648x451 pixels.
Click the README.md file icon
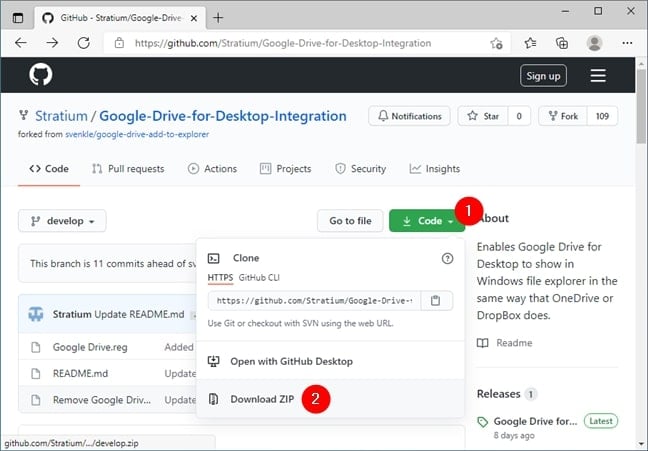[x=36, y=374]
